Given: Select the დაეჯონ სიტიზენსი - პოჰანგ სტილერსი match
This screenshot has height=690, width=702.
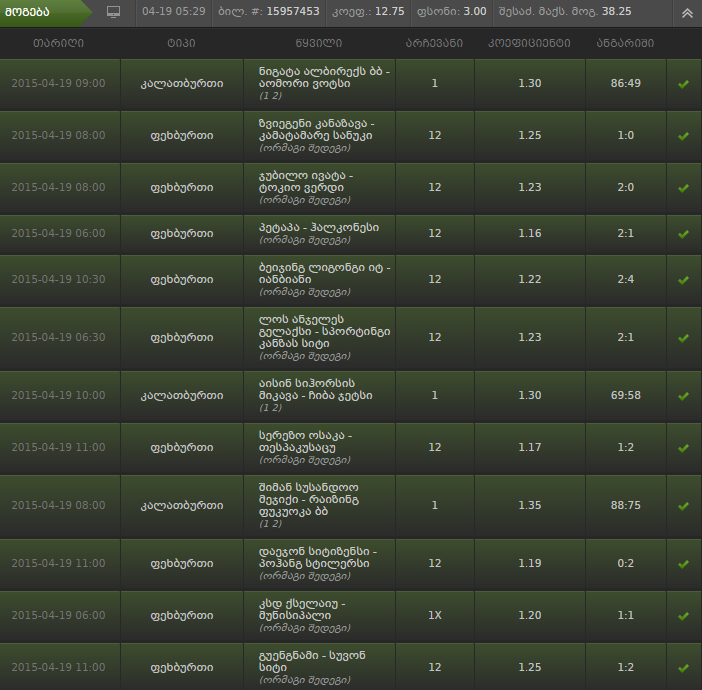Looking at the screenshot, I should click(318, 557).
